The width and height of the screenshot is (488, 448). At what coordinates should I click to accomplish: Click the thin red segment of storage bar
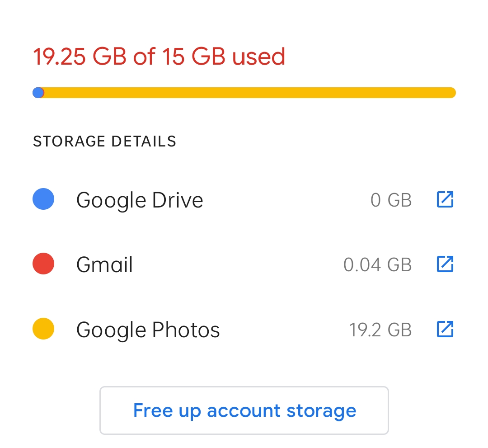pos(43,93)
